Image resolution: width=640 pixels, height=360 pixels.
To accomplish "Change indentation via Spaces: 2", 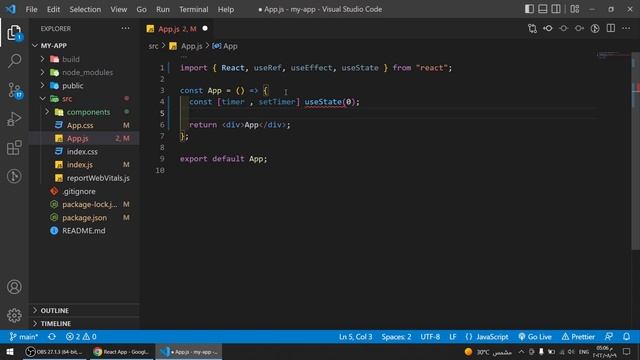I will coord(396,337).
